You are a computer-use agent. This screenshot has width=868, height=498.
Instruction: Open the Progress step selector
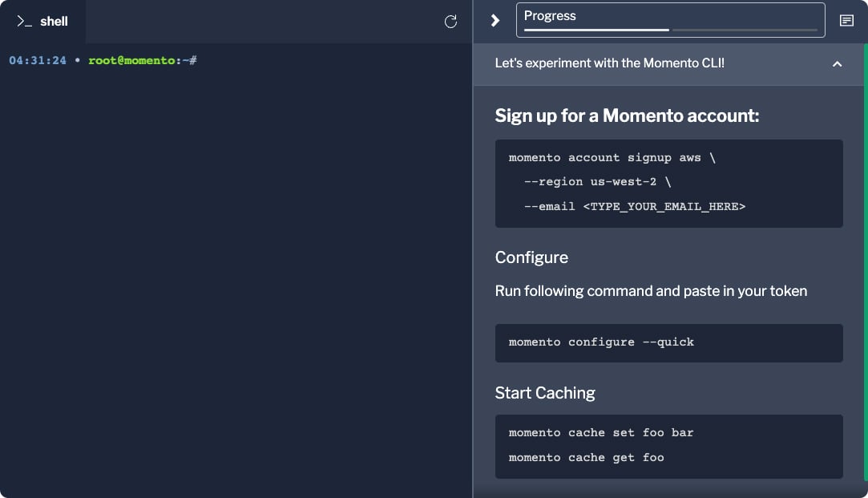[670, 20]
